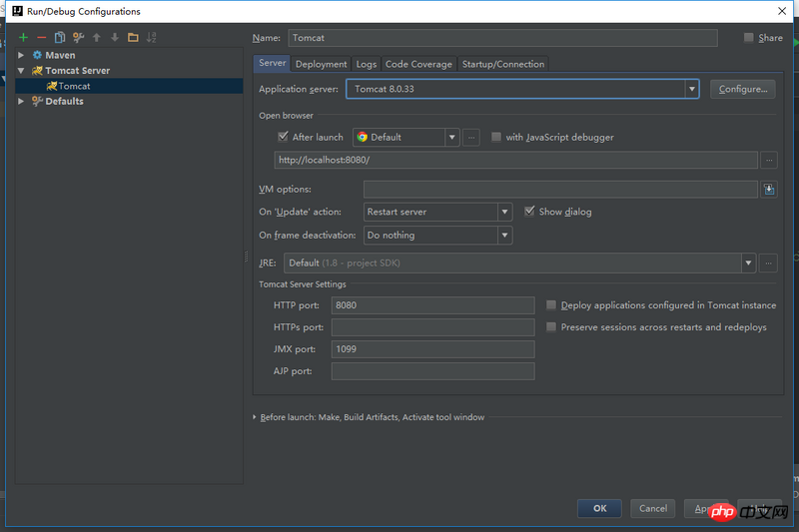Viewport: 799px width, 532px height.
Task: Expand the Maven tree node
Action: (x=21, y=55)
